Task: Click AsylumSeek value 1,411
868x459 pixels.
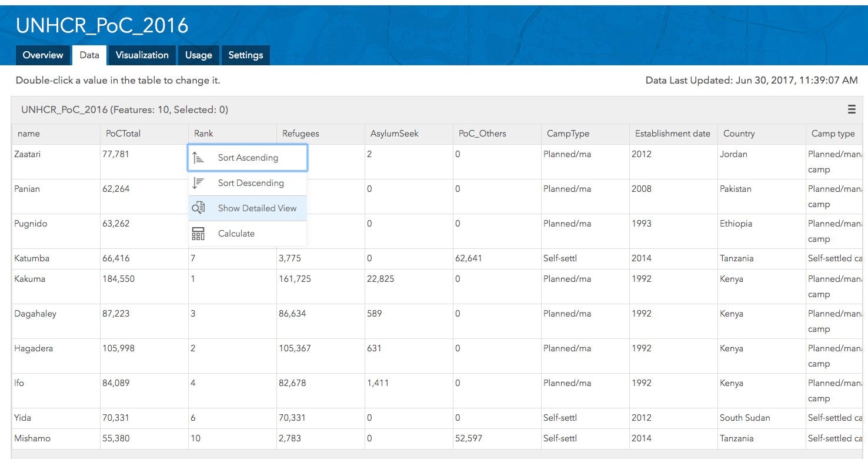Action: pos(378,383)
